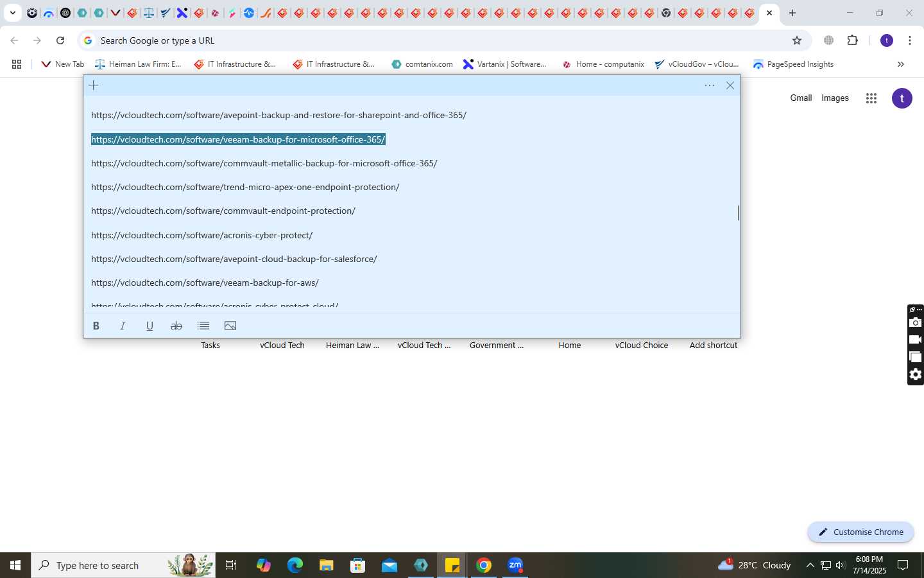
Task: Toggle the bullet list in the sticky note
Action: 203,326
